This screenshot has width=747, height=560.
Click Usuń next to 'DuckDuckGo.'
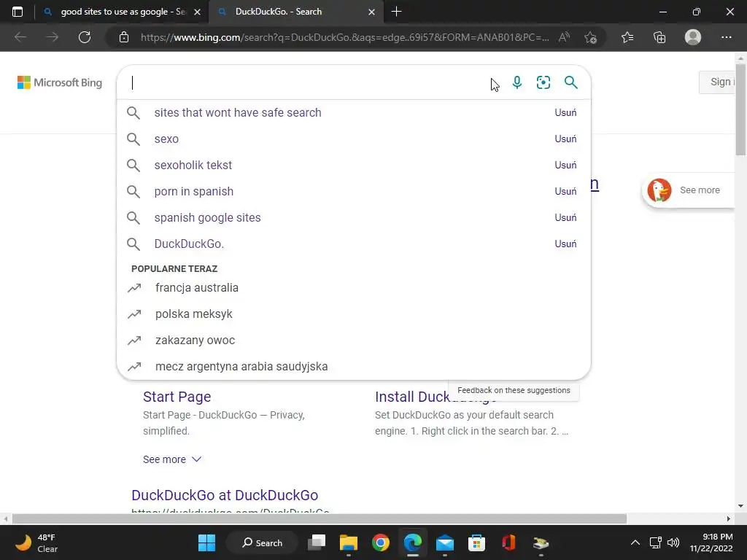(565, 244)
